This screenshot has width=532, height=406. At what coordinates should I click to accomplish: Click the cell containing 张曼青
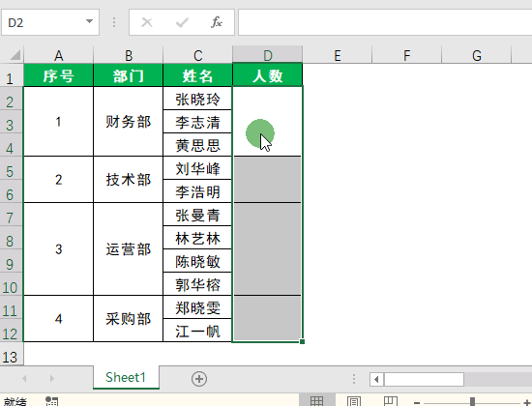coord(197,215)
